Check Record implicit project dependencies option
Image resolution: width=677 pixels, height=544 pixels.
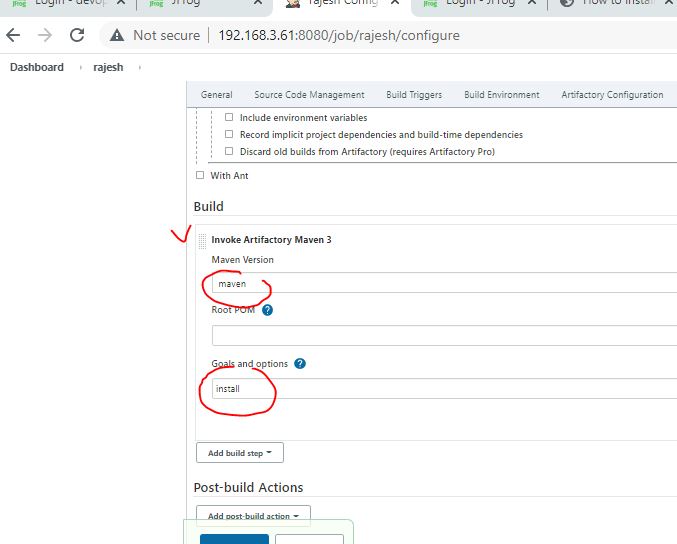pyautogui.click(x=229, y=134)
